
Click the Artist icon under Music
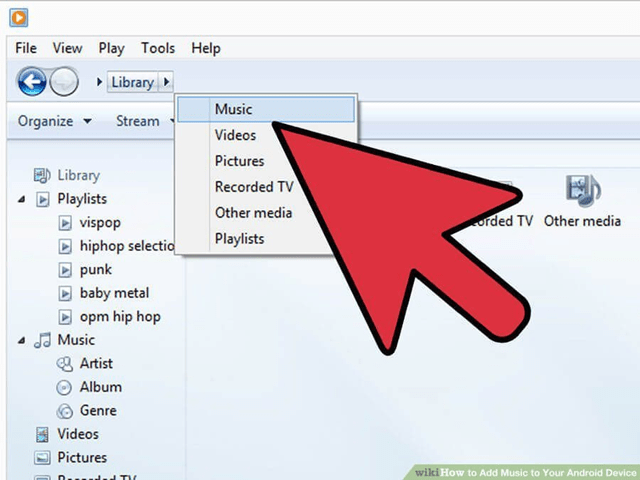[64, 364]
